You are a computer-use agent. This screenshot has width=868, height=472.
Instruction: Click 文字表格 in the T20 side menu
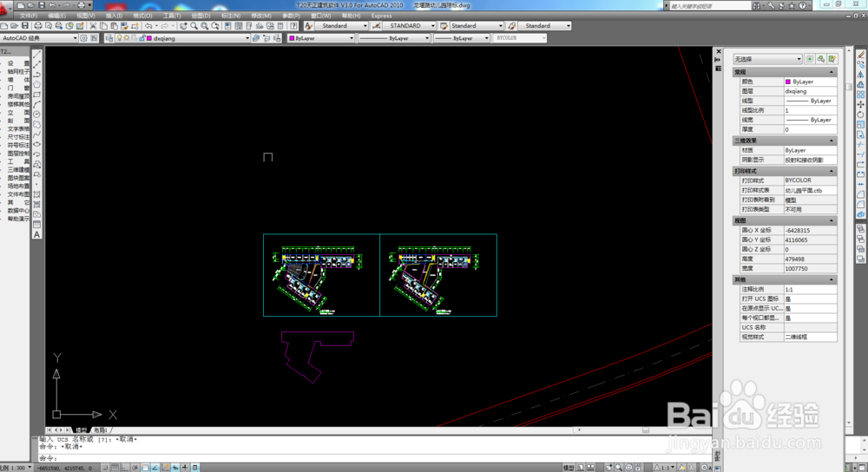[18, 129]
